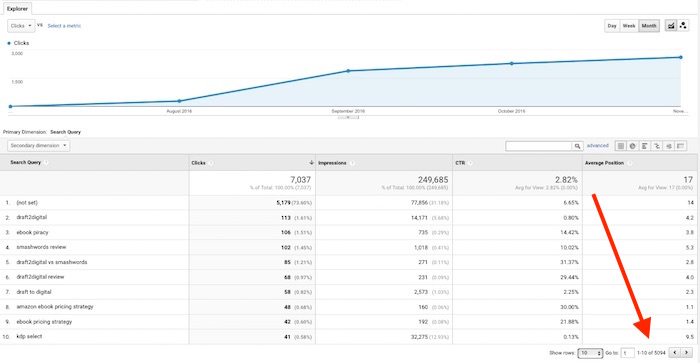Open the Secondary dimension dropdown
Image resolution: width=700 pixels, height=363 pixels.
point(38,146)
